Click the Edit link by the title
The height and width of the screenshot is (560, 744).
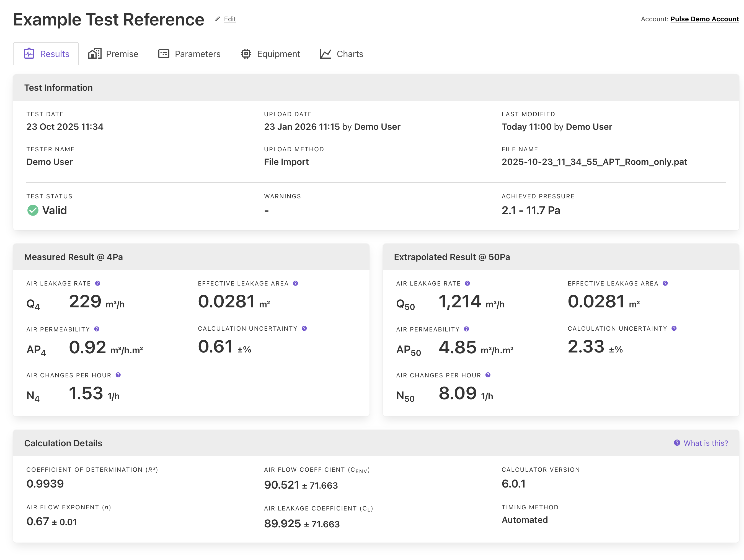click(x=230, y=19)
